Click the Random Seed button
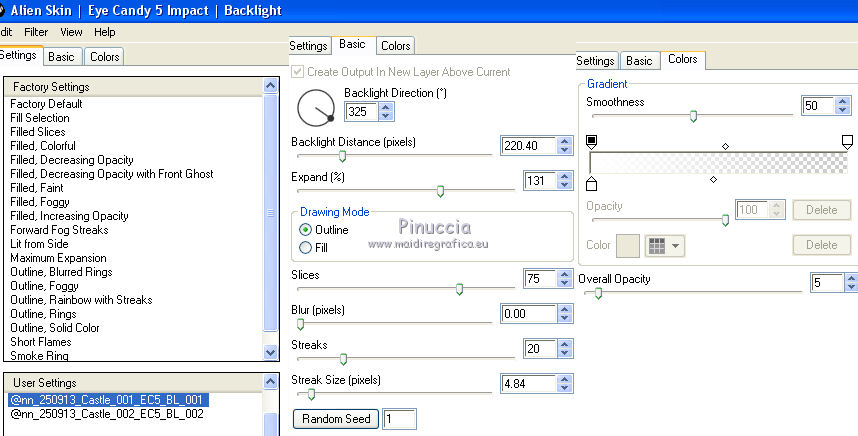Viewport: 858px width, 436px height. tap(336, 419)
